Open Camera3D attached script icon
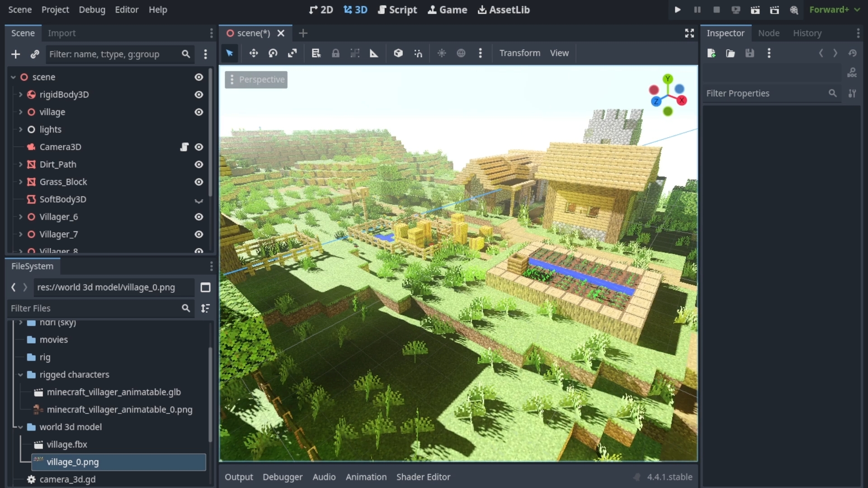 [x=184, y=147]
